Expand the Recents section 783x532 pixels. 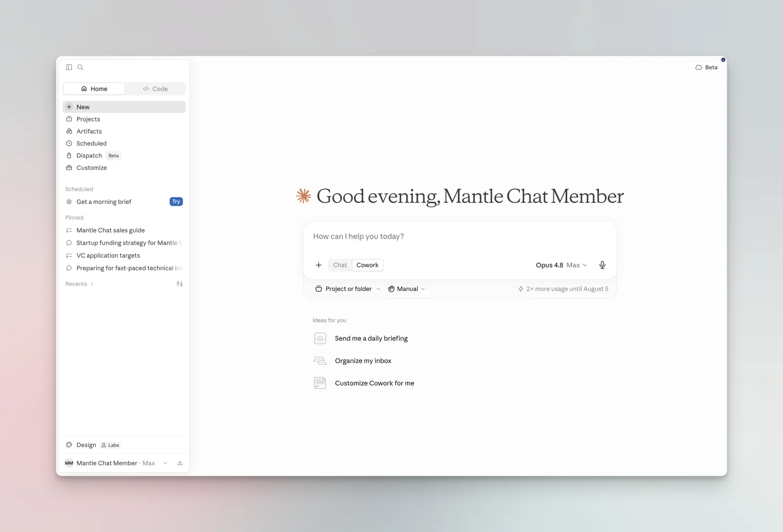coord(79,284)
